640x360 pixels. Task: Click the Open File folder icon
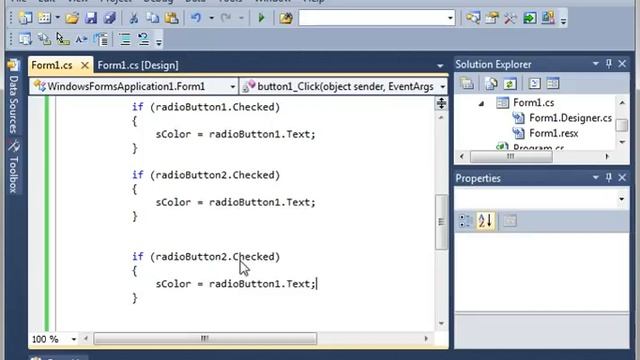coord(72,18)
